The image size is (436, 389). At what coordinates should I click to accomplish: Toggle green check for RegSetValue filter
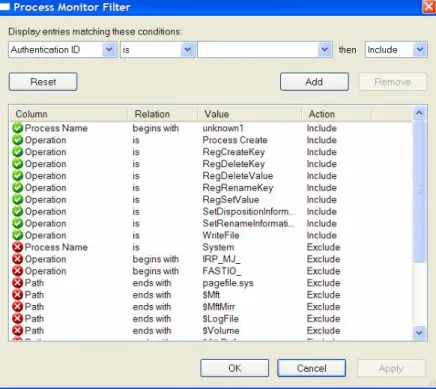click(17, 200)
